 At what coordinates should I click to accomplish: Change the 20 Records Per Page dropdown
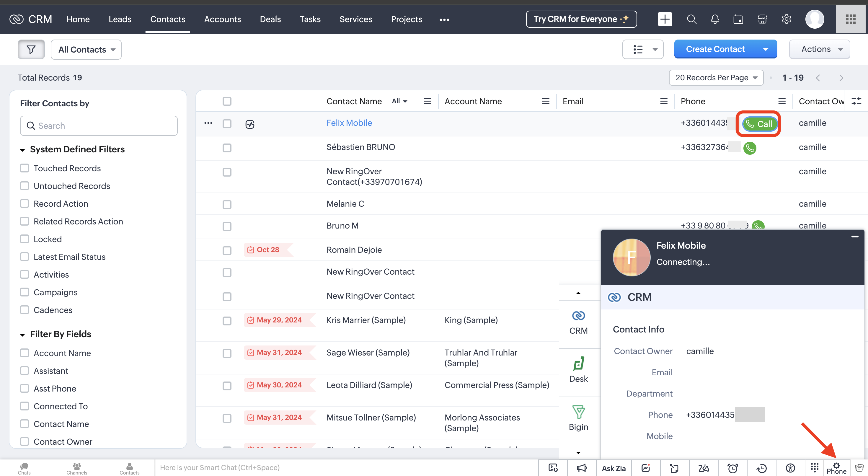pyautogui.click(x=716, y=78)
